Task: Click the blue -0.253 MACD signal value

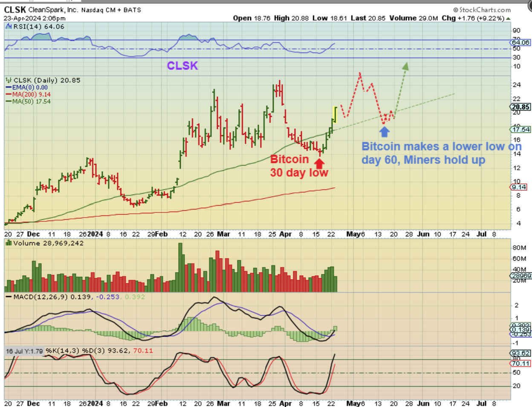Action: pos(108,297)
